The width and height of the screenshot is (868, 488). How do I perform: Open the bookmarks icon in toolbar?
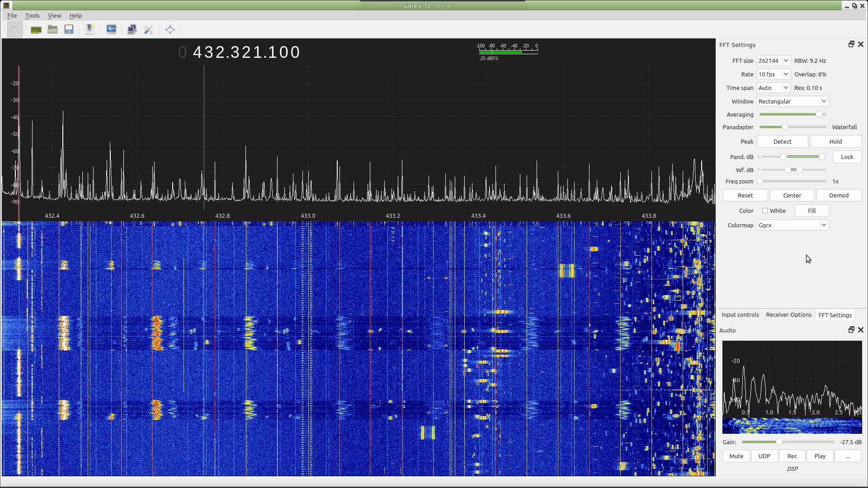pyautogui.click(x=90, y=30)
